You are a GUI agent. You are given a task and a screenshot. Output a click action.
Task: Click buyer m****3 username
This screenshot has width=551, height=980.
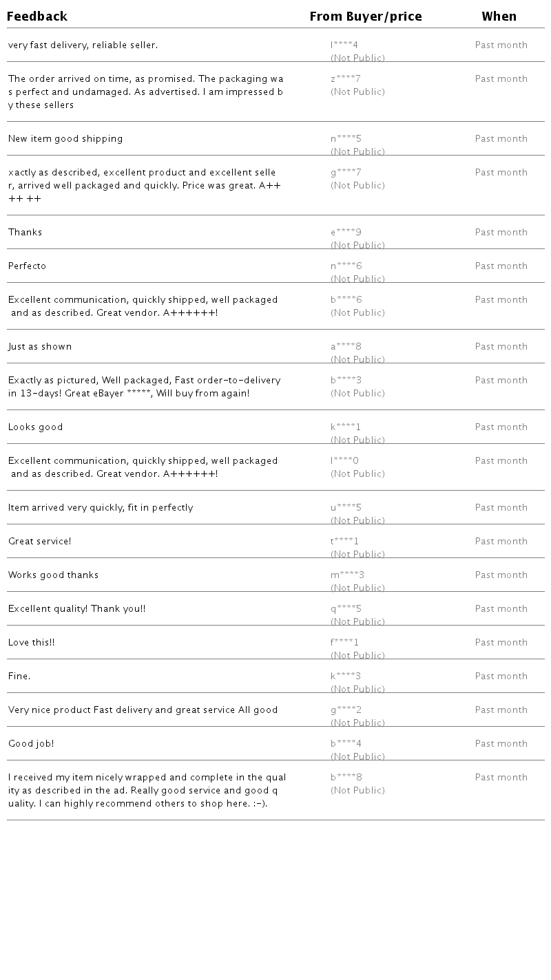pyautogui.click(x=347, y=575)
